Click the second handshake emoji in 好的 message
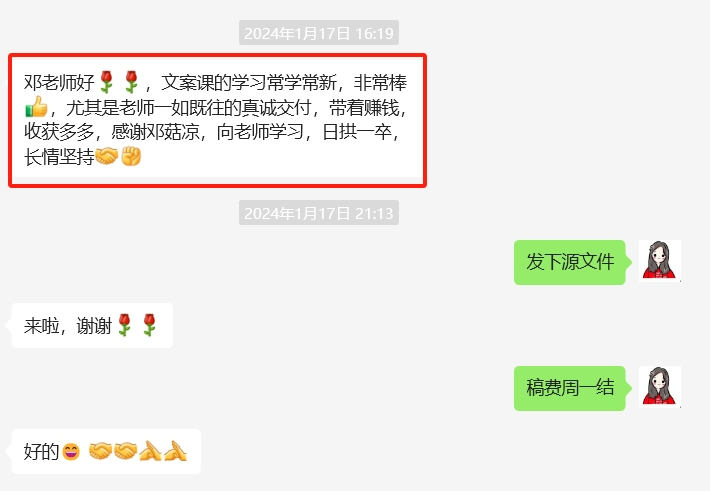The width and height of the screenshot is (710, 491). point(125,451)
